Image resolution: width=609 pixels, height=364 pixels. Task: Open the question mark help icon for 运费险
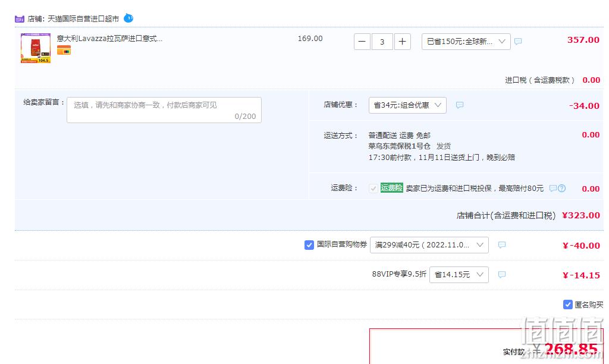(x=561, y=189)
